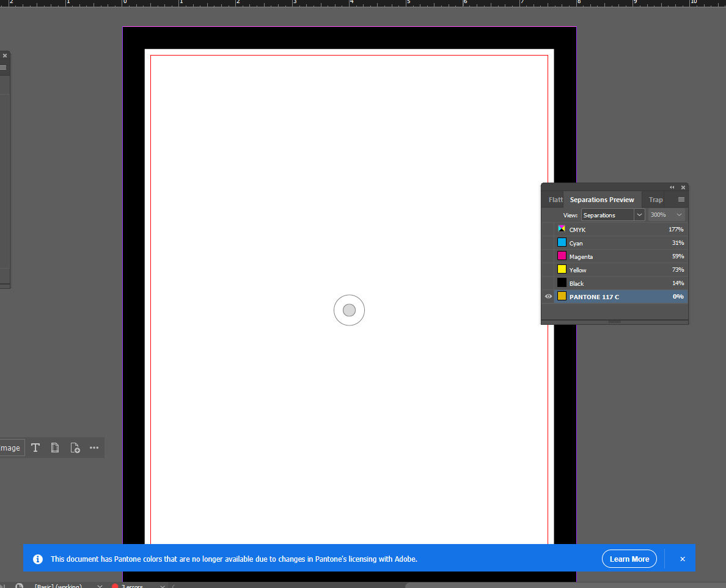This screenshot has height=588, width=726.
Task: Click the pages icon in contextual bar
Action: click(55, 448)
